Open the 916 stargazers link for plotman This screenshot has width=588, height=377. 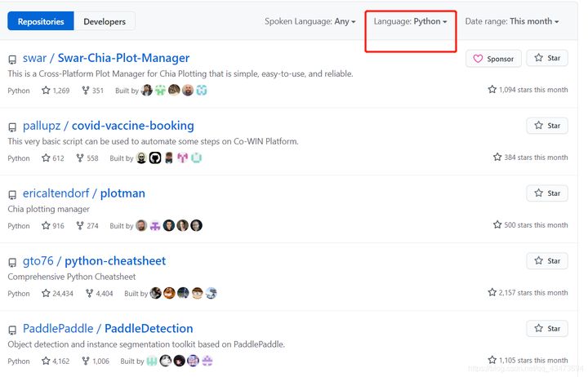[x=53, y=225]
